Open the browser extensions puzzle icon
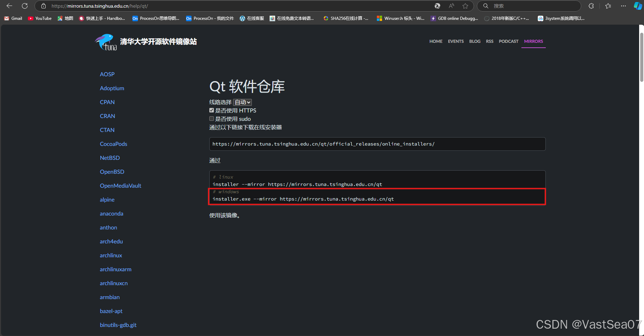 (591, 6)
